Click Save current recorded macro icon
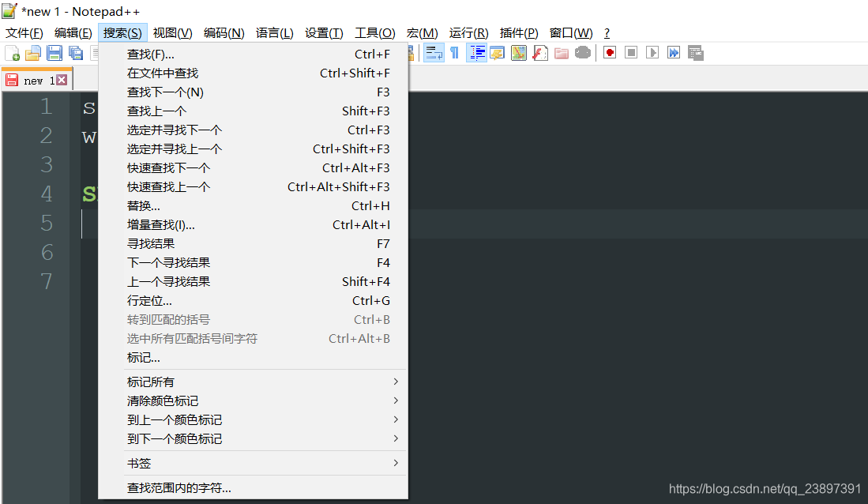This screenshot has width=868, height=504. pyautogui.click(x=695, y=53)
